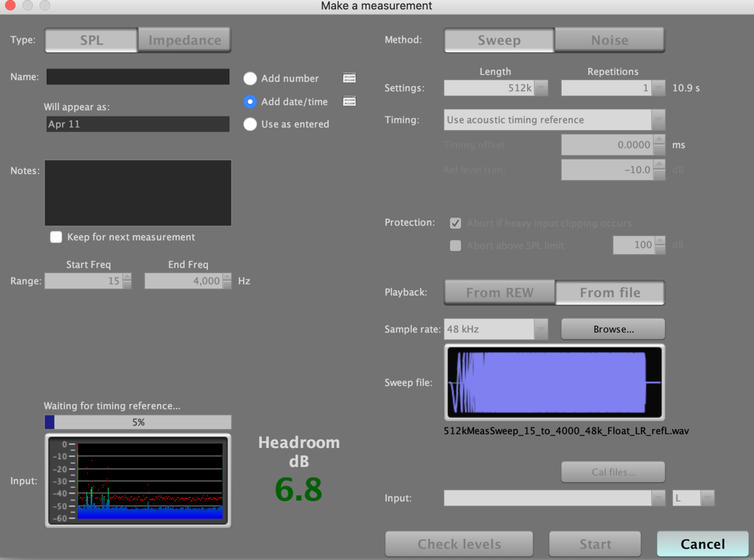Open the Repetitions dropdown

pos(658,88)
